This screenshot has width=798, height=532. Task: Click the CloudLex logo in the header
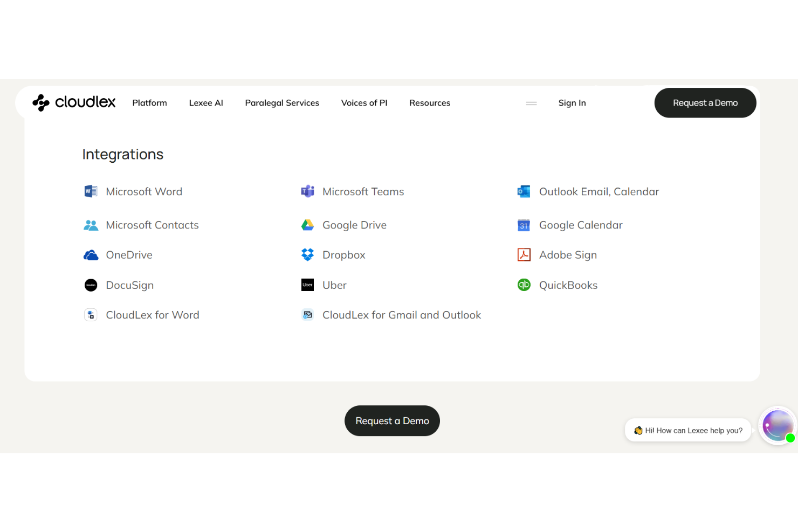pyautogui.click(x=74, y=102)
